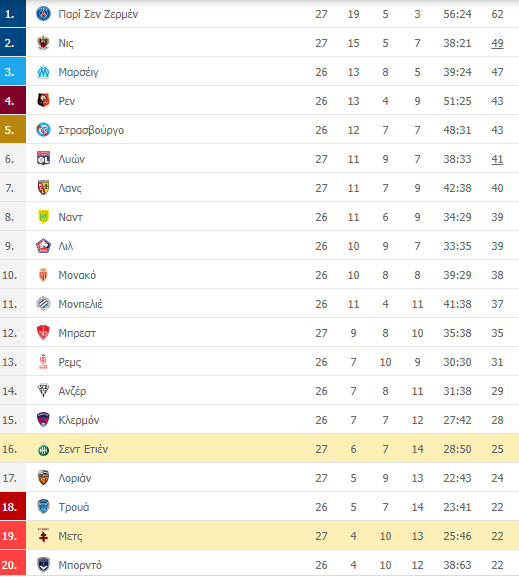Image resolution: width=519 pixels, height=577 pixels.
Task: Click the red position 18 badge
Action: 13,507
